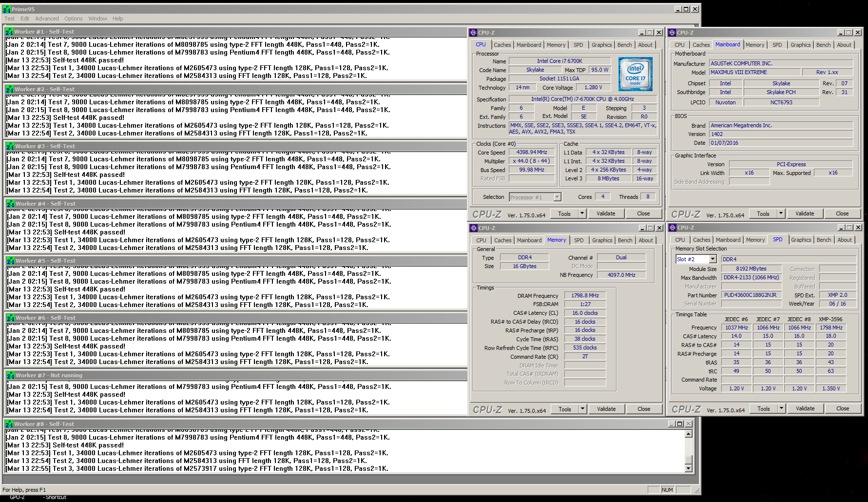Click Worker #7 Not running title bar
The height and width of the screenshot is (502, 868).
click(236, 375)
